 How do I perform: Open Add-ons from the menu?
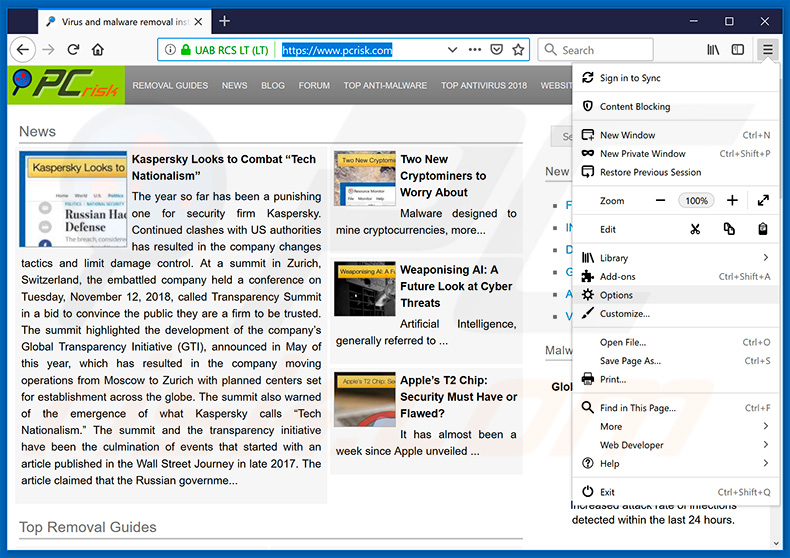(675, 276)
